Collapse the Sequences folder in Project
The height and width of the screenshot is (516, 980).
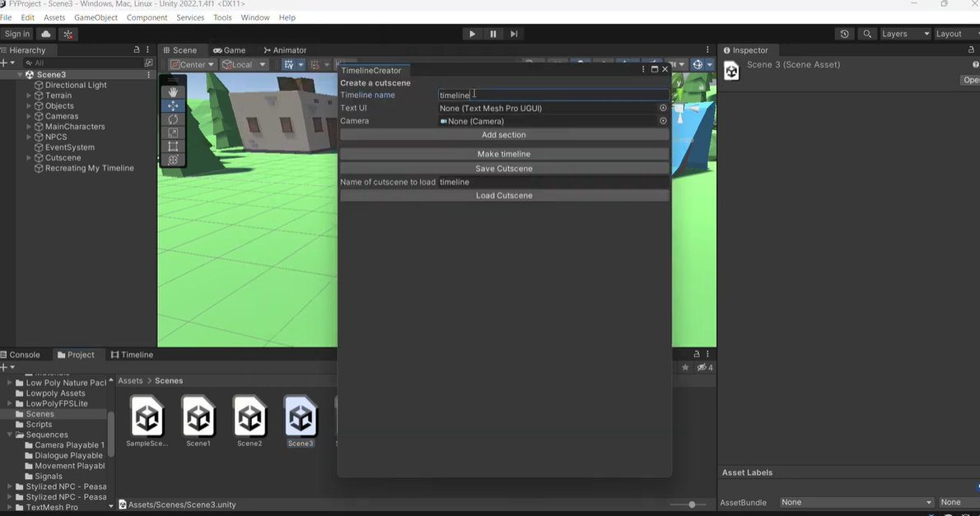coord(9,435)
